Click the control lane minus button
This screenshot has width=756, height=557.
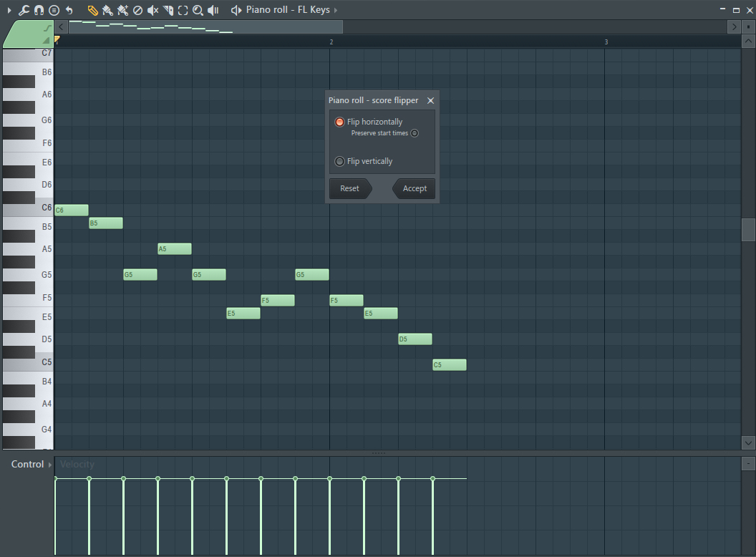click(x=748, y=463)
